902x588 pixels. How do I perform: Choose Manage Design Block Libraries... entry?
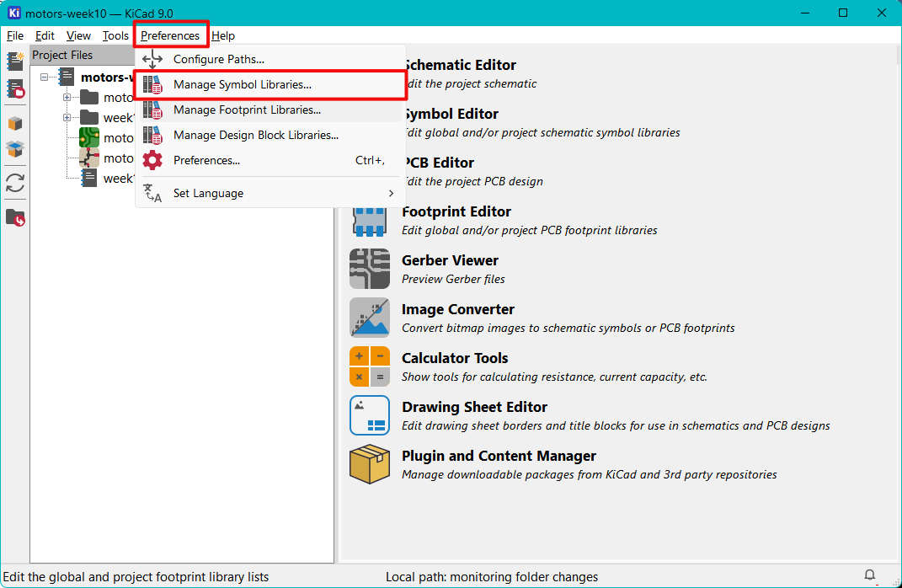tap(270, 135)
